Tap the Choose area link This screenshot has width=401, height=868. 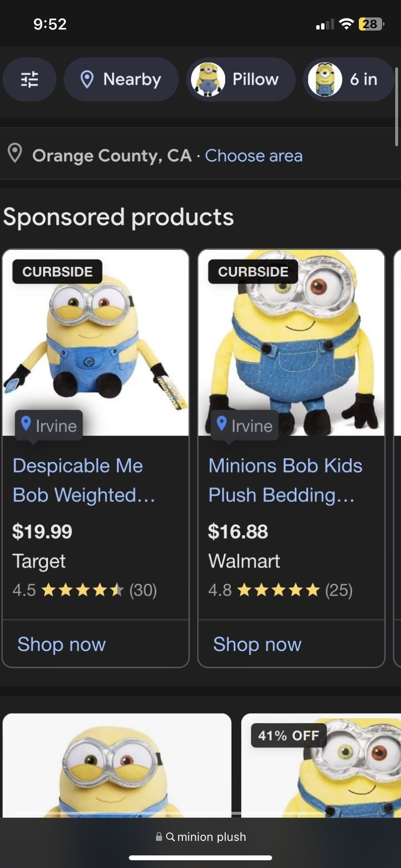254,155
